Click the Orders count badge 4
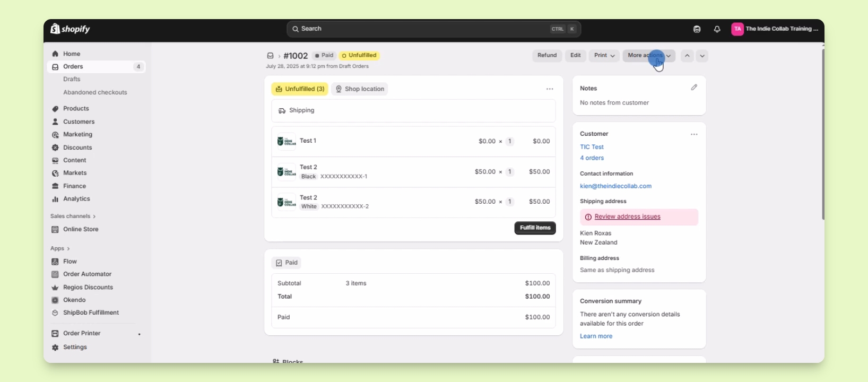The image size is (868, 382). (x=138, y=67)
